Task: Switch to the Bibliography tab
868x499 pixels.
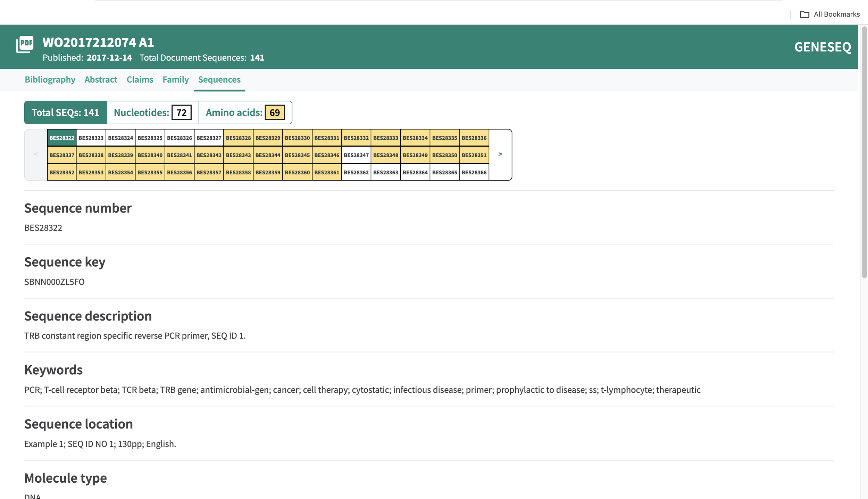Action: (50, 80)
